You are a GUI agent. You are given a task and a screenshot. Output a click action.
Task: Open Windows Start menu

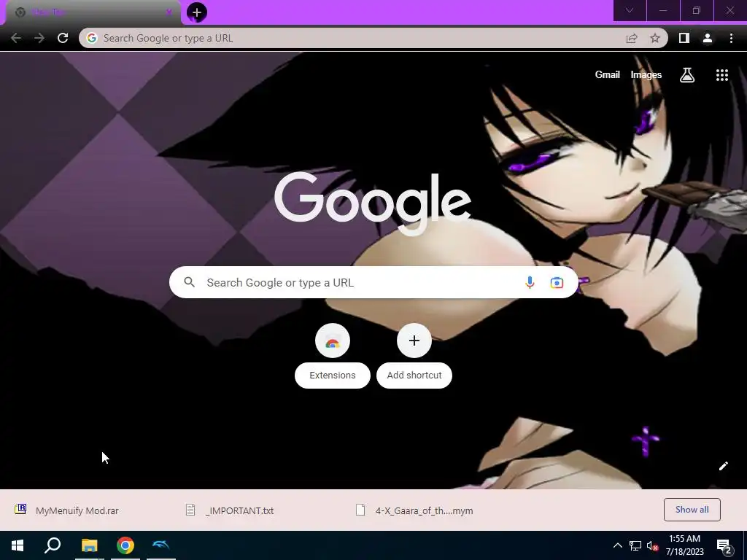pyautogui.click(x=18, y=545)
